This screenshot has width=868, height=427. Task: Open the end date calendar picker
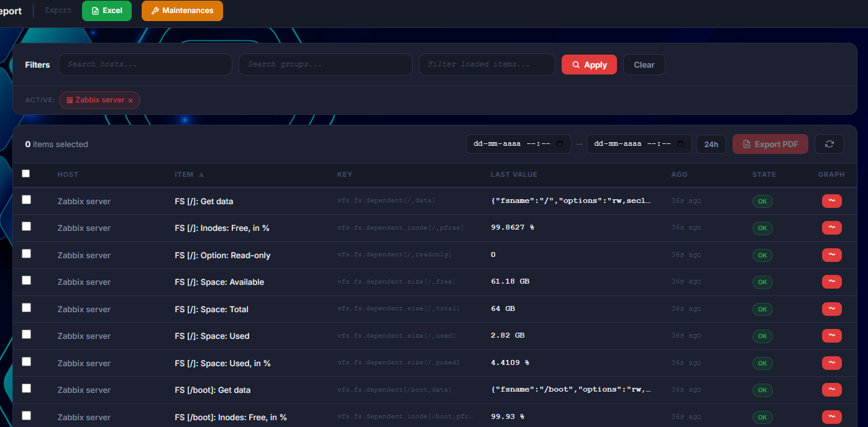pyautogui.click(x=680, y=144)
